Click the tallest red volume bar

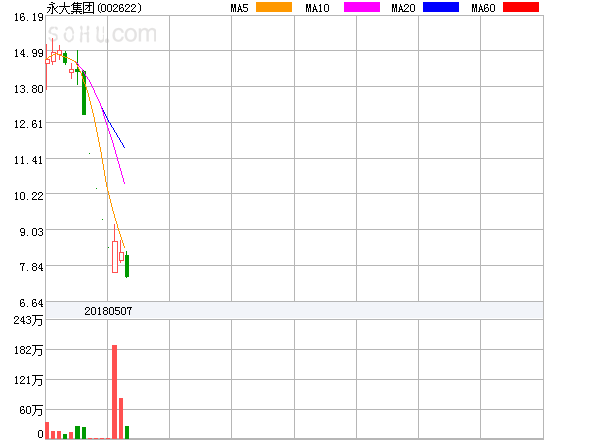coord(114,392)
